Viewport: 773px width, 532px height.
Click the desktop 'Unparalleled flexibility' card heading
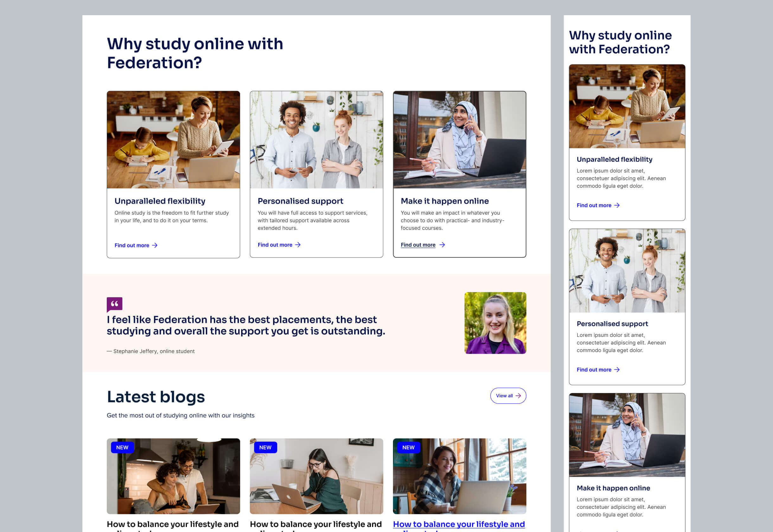click(x=160, y=201)
